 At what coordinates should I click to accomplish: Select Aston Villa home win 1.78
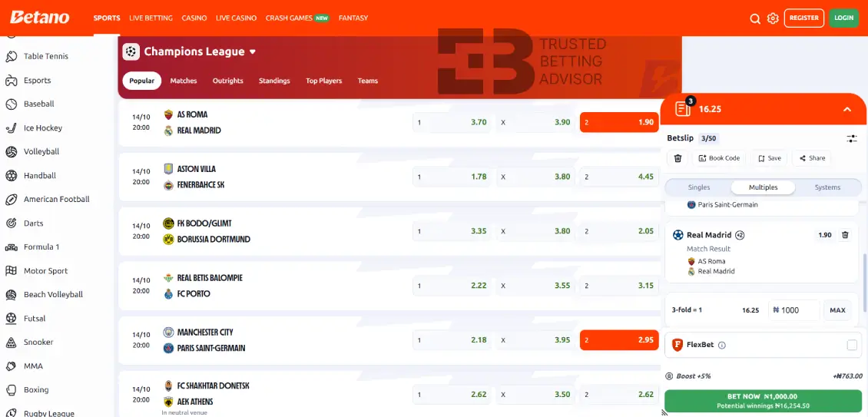click(x=452, y=177)
